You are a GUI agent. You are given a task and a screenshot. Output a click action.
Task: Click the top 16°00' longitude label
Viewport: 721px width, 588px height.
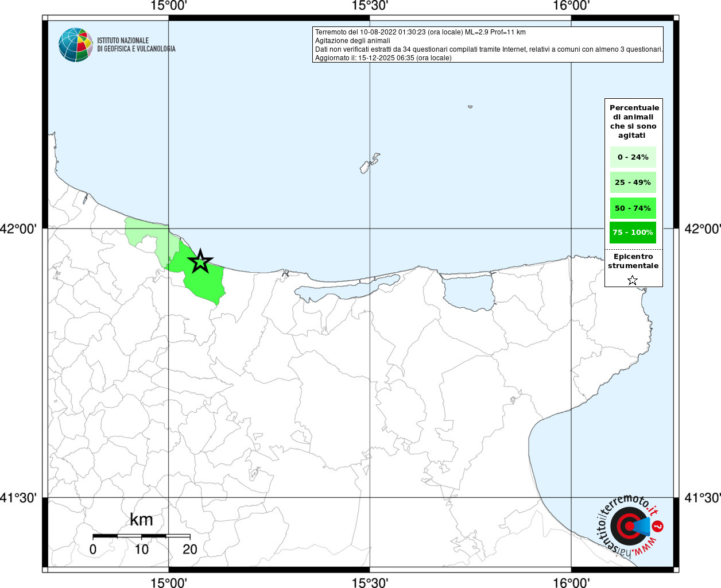(572, 6)
